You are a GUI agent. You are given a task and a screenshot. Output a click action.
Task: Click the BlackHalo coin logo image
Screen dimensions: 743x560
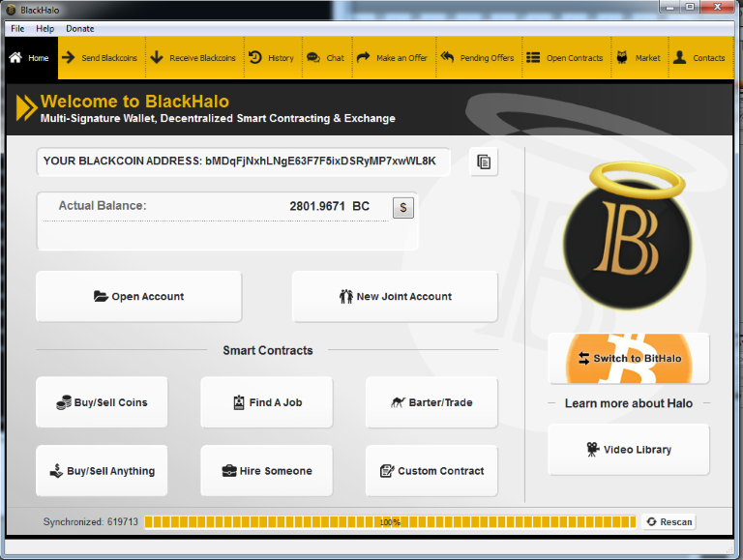628,237
